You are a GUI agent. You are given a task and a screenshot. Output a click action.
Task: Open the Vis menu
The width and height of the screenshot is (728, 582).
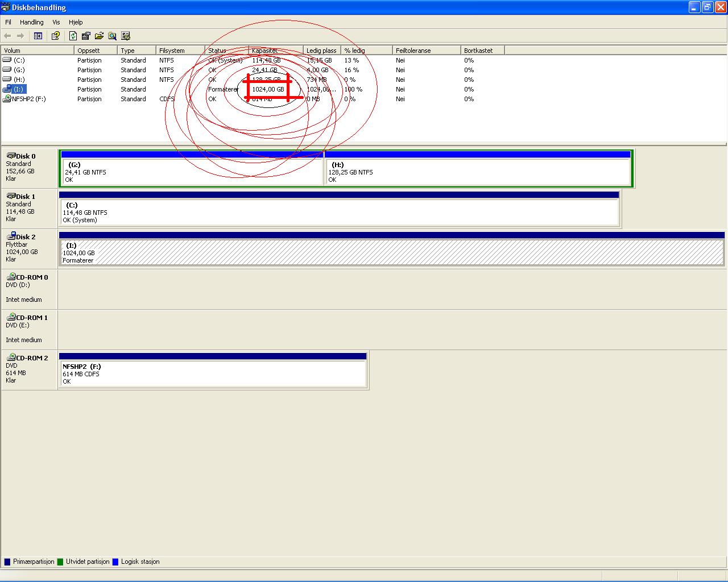pyautogui.click(x=56, y=22)
